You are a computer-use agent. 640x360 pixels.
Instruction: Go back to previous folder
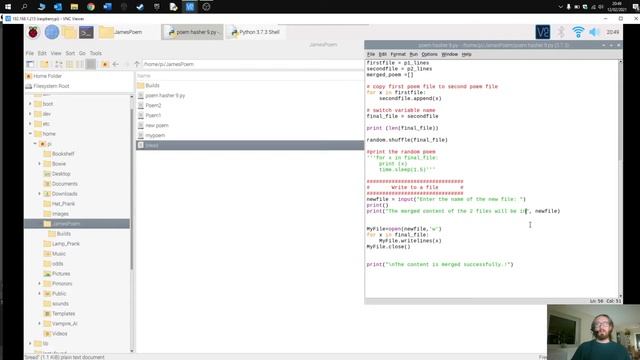click(x=116, y=64)
